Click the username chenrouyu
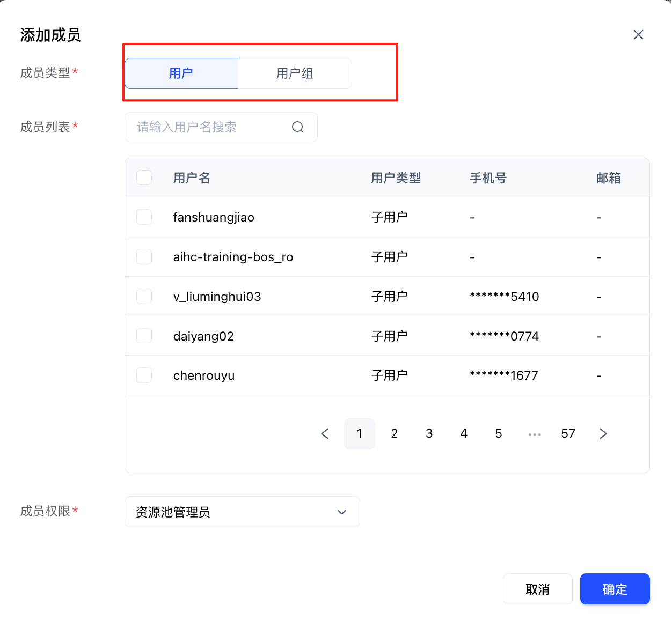The image size is (672, 620). 204,375
